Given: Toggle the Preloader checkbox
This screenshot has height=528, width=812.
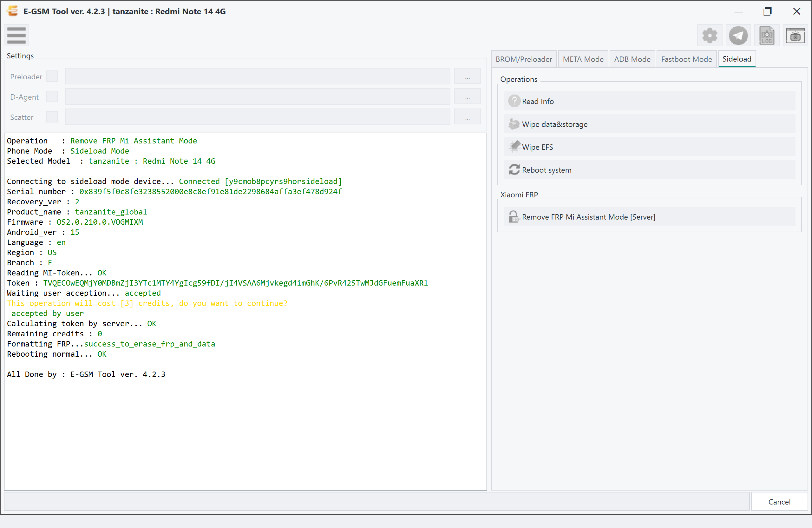Looking at the screenshot, I should coord(52,76).
